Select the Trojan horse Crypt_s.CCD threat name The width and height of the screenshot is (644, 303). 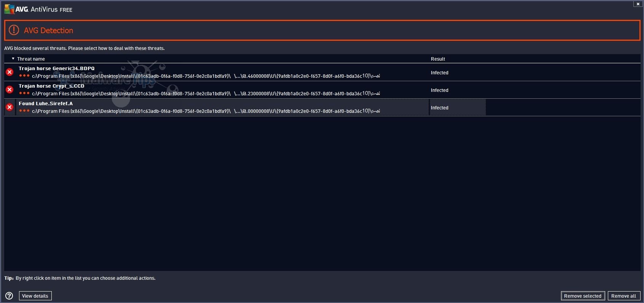tap(51, 86)
